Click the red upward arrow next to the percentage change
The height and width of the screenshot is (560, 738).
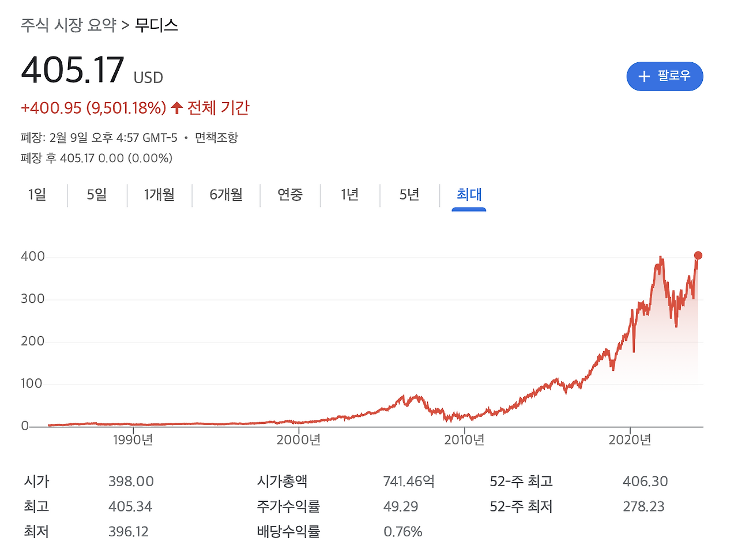coord(177,107)
